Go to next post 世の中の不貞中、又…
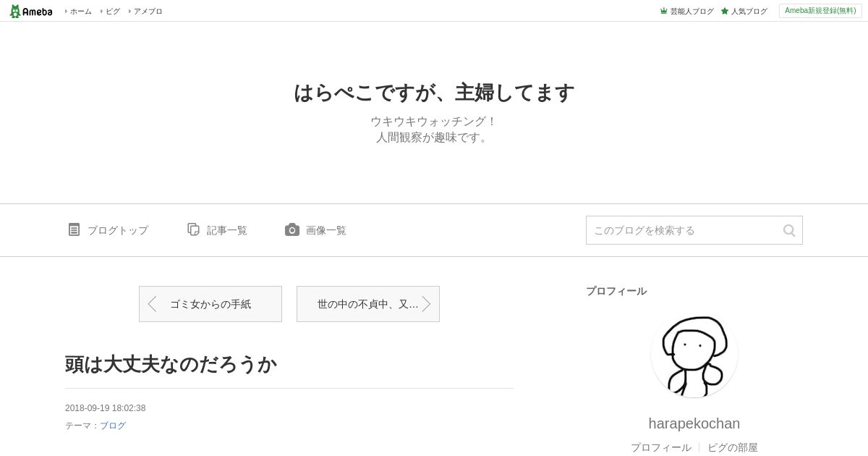This screenshot has height=456, width=868. pos(368,304)
